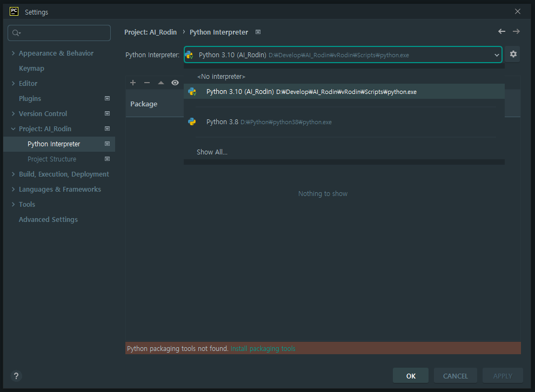
Task: Click Install packaging tools link
Action: coord(263,348)
